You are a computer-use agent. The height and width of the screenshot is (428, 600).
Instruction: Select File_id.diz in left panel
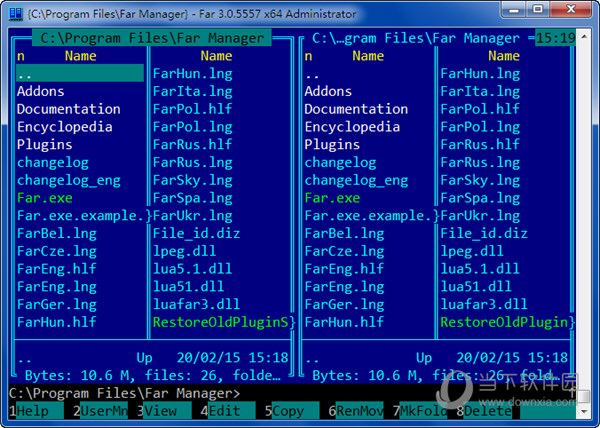(x=196, y=233)
